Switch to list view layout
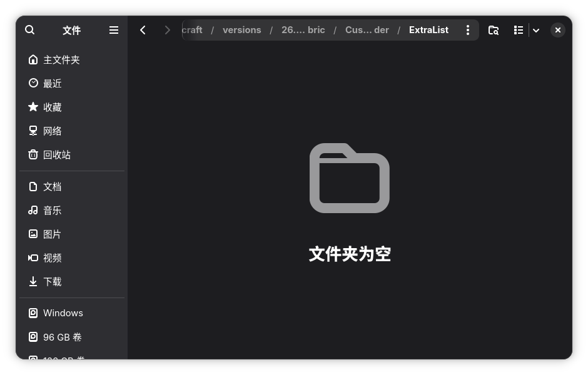 coord(518,30)
